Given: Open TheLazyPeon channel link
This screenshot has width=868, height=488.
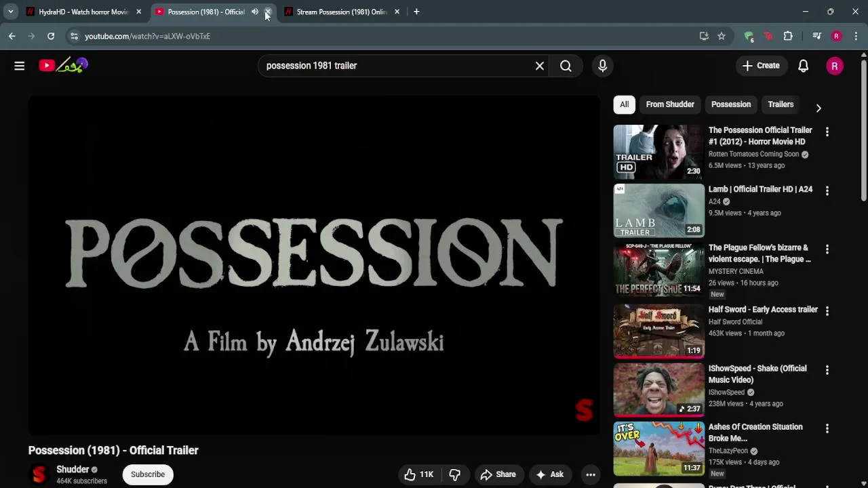Looking at the screenshot, I should pos(728,451).
